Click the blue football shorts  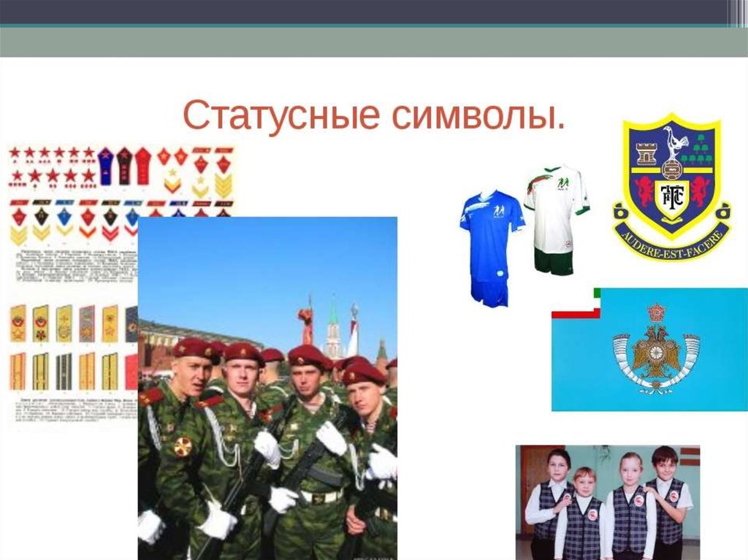489,292
